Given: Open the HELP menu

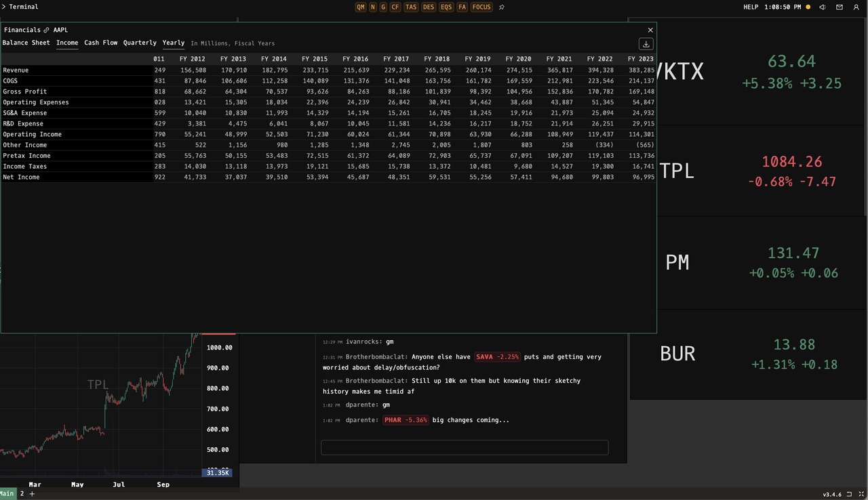Looking at the screenshot, I should pyautogui.click(x=751, y=7).
